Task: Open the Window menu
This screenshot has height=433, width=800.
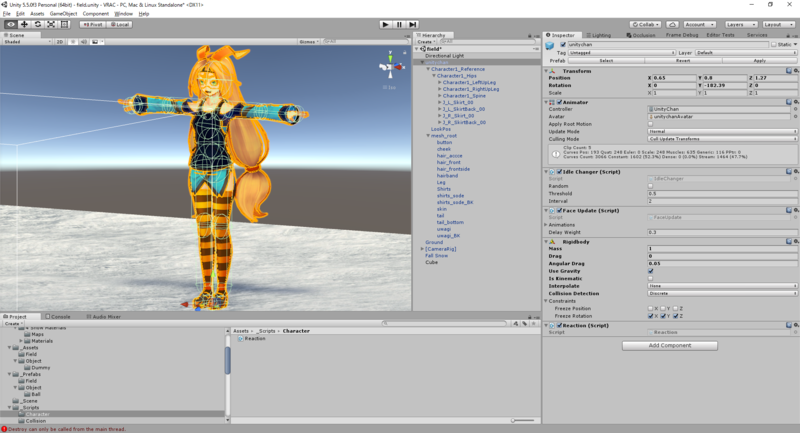Action: pyautogui.click(x=123, y=14)
